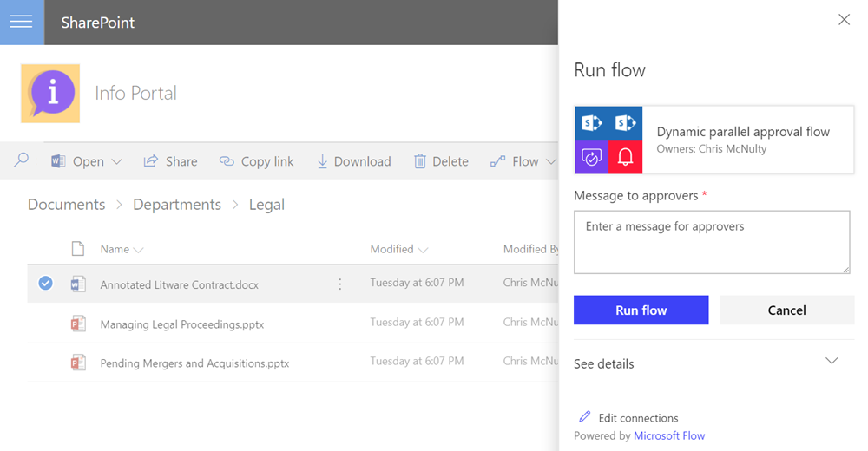
Task: Open the app launcher hamburger menu
Action: [x=22, y=23]
